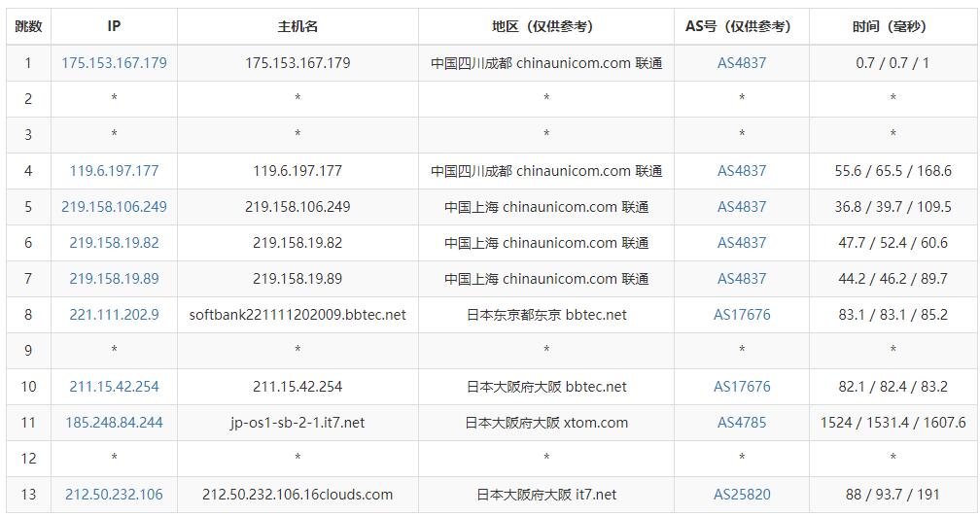Open AS4837 link in hop 4 row
The width and height of the screenshot is (980, 516).
[741, 171]
